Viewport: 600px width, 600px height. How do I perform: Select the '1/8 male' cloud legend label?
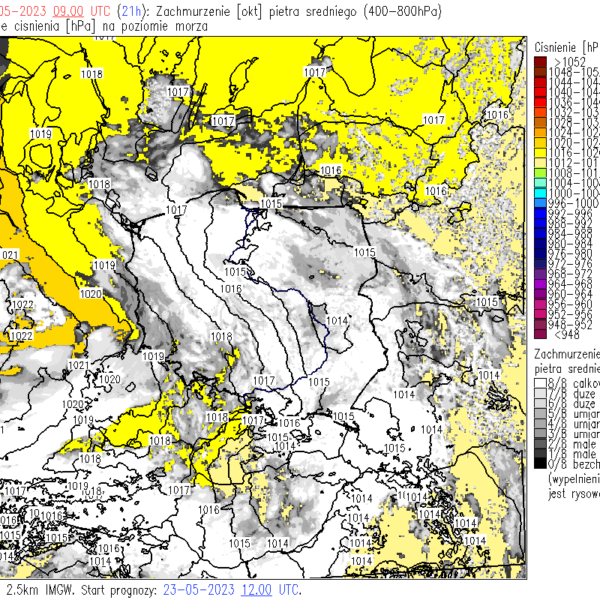[x=571, y=454]
